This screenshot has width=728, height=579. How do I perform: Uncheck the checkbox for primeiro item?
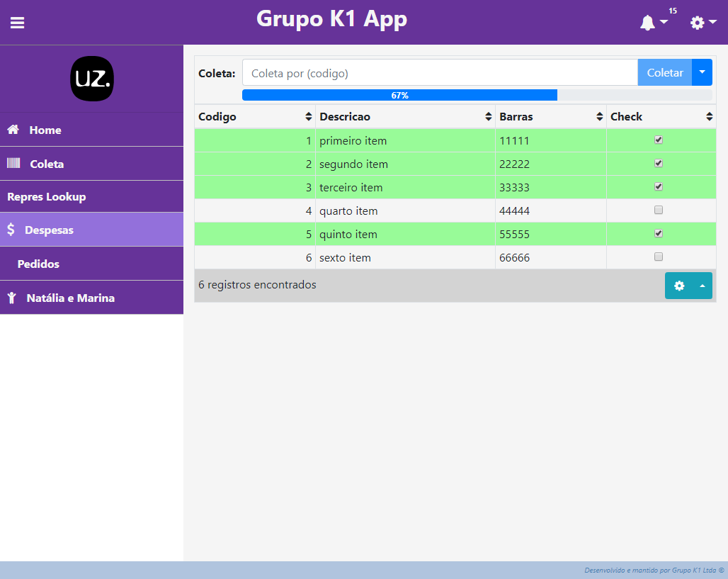pyautogui.click(x=659, y=140)
